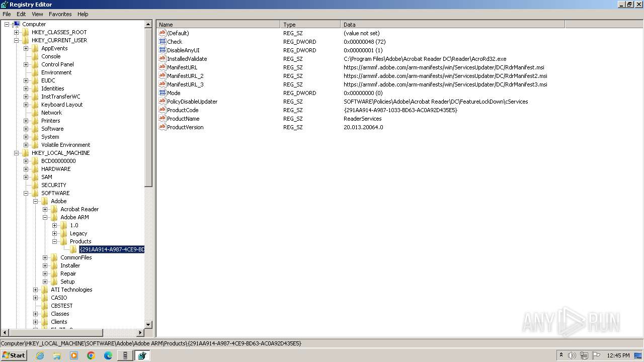
Task: Sort values by Type column
Action: click(x=310, y=24)
